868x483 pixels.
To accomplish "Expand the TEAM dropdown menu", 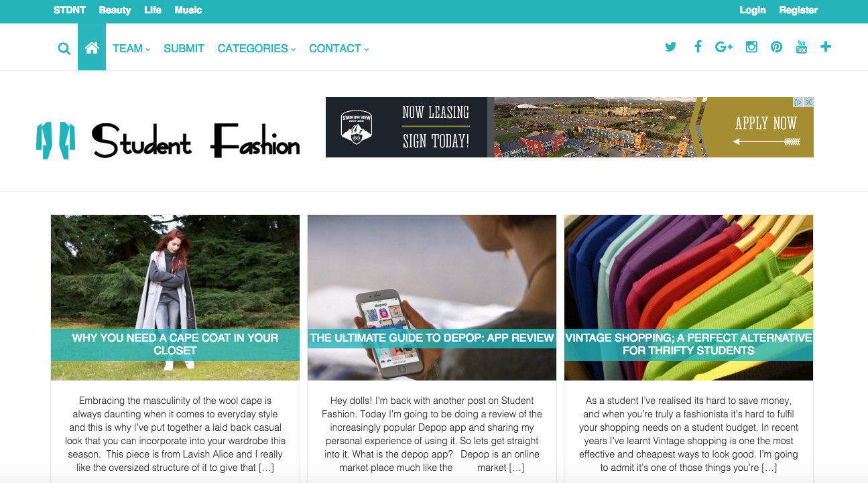I will pos(131,48).
